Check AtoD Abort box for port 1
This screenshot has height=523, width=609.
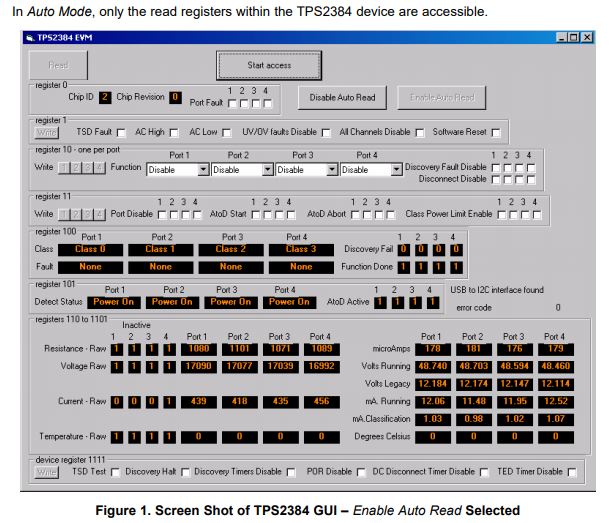355,215
